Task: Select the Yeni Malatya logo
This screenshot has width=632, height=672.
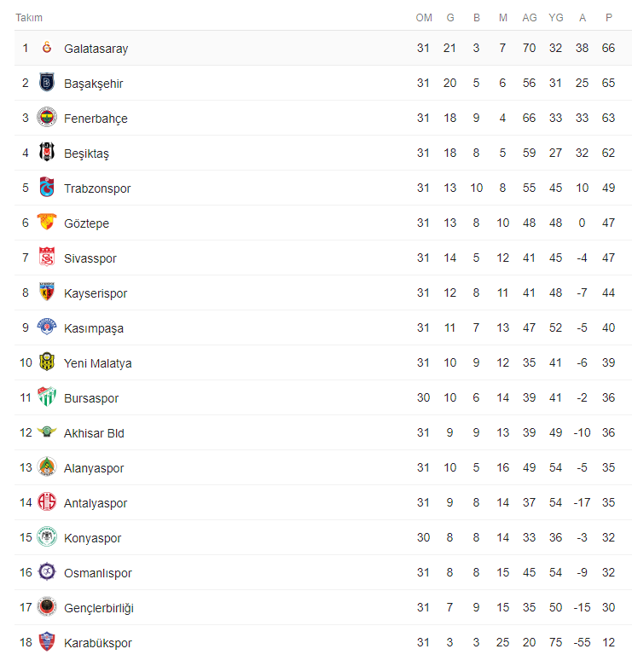Action: 47,363
